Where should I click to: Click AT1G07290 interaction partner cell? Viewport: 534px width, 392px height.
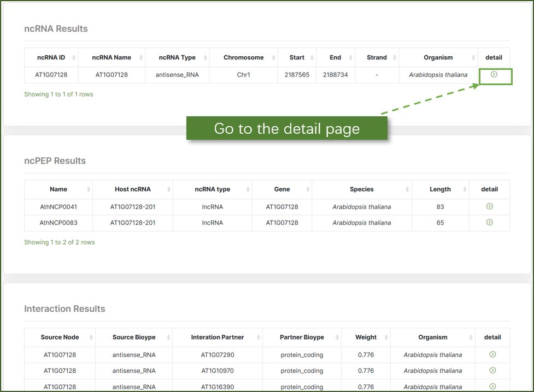point(217,355)
